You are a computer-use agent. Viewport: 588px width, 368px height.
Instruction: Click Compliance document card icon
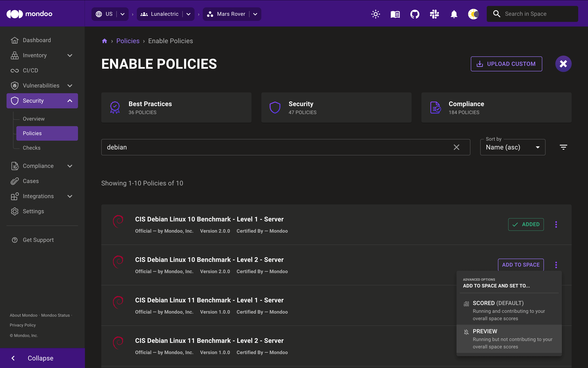click(x=435, y=107)
